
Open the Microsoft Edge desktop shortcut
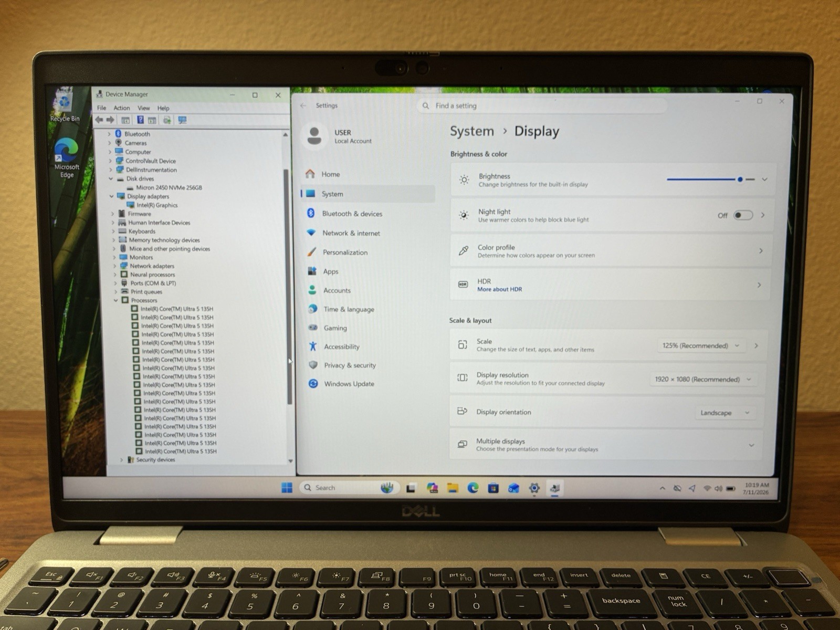67,158
